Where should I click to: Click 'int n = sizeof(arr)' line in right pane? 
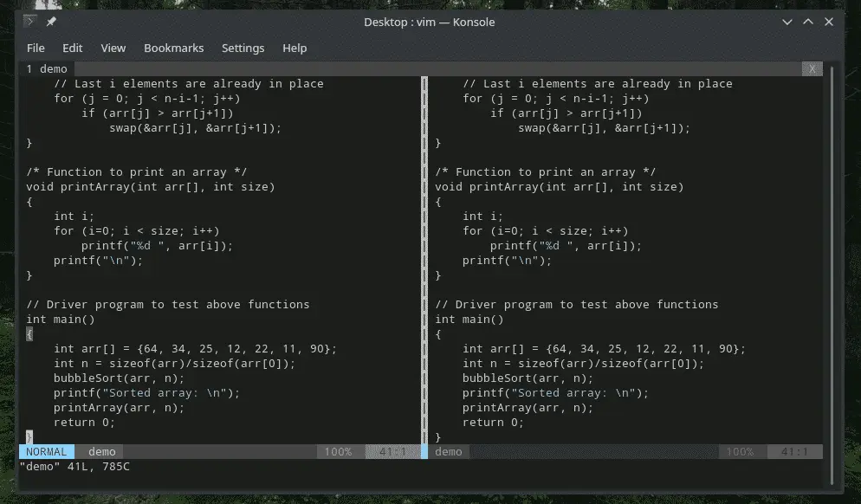[583, 364]
